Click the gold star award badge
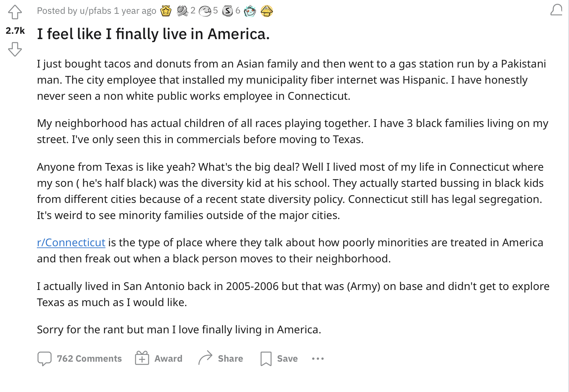The width and height of the screenshot is (569, 392). coord(166,11)
